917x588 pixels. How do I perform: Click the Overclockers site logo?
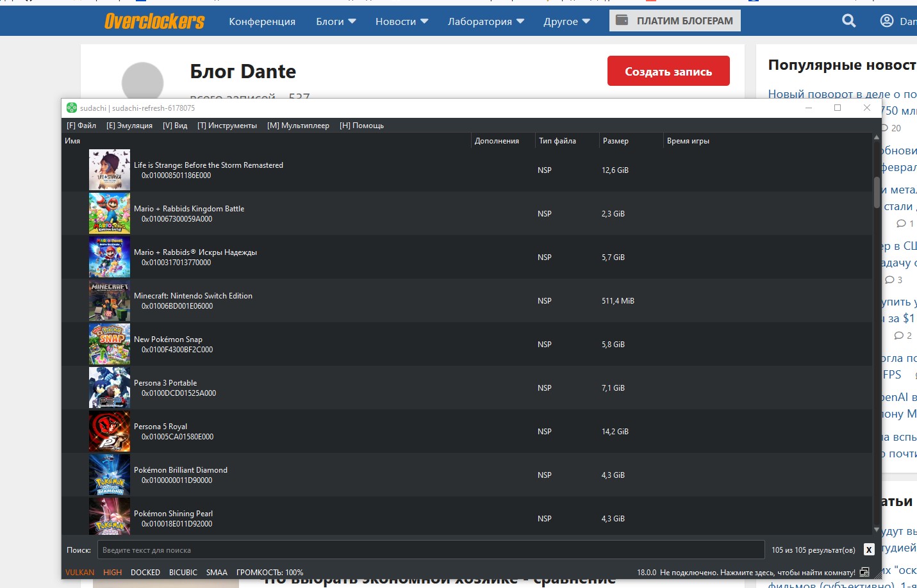(x=154, y=21)
